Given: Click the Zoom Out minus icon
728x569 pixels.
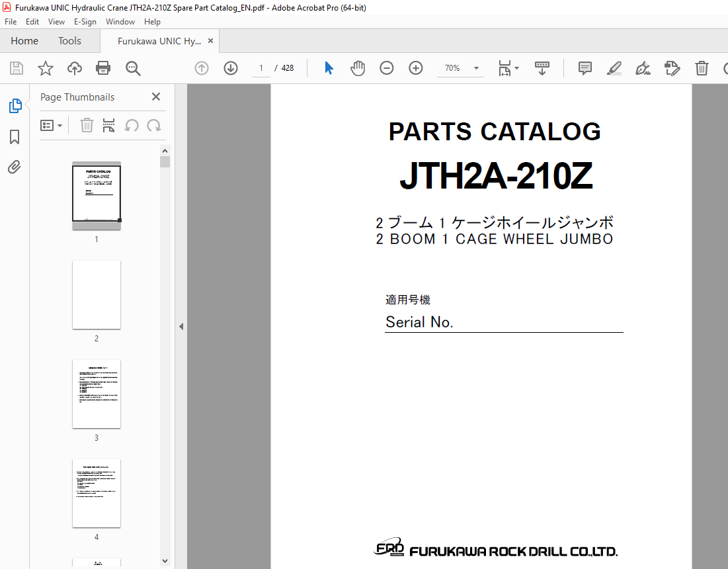Looking at the screenshot, I should tap(387, 68).
